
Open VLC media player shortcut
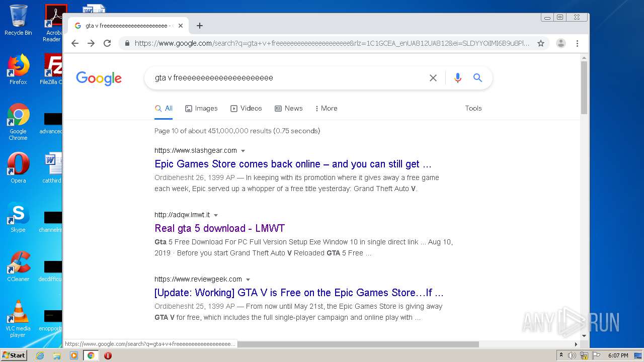click(x=18, y=319)
